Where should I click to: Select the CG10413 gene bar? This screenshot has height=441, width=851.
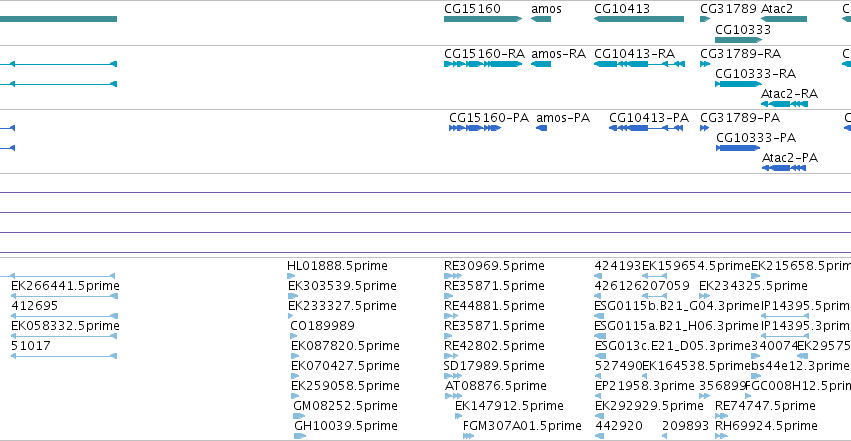coord(639,19)
